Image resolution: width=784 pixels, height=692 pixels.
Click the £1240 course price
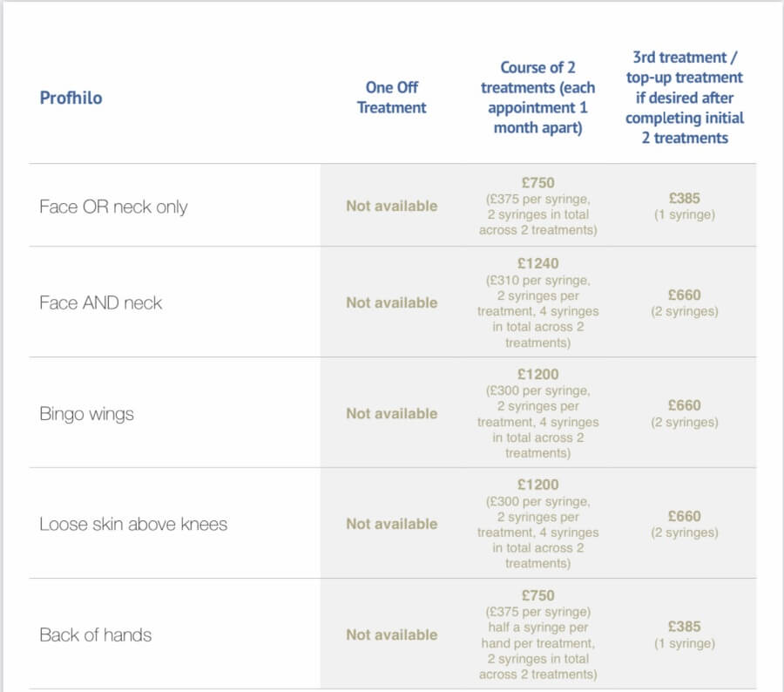538,264
